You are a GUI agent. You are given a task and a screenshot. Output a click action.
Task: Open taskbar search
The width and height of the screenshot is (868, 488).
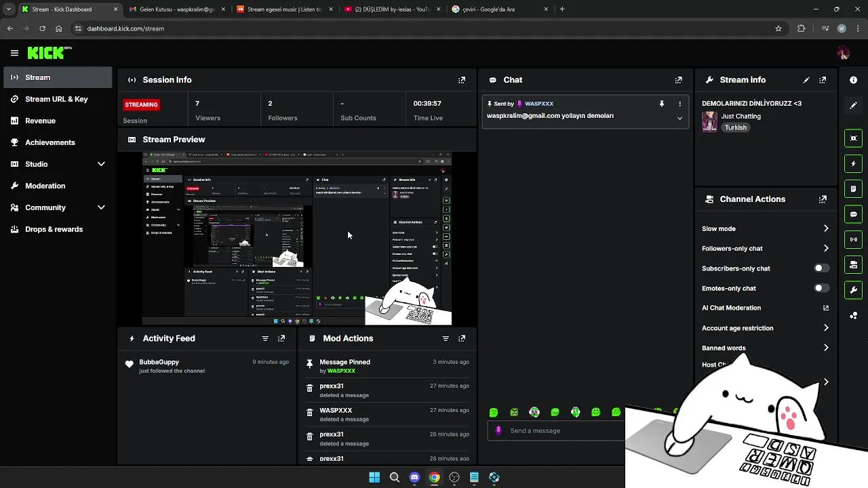point(394,477)
